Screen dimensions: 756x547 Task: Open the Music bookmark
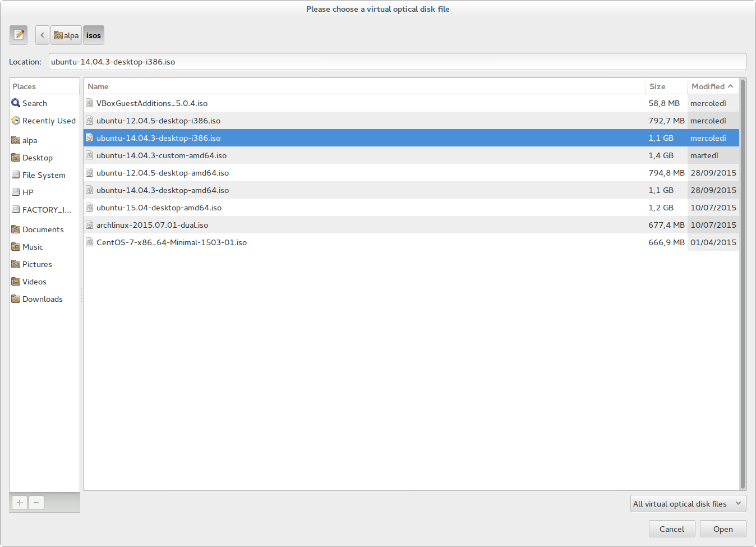(45, 247)
